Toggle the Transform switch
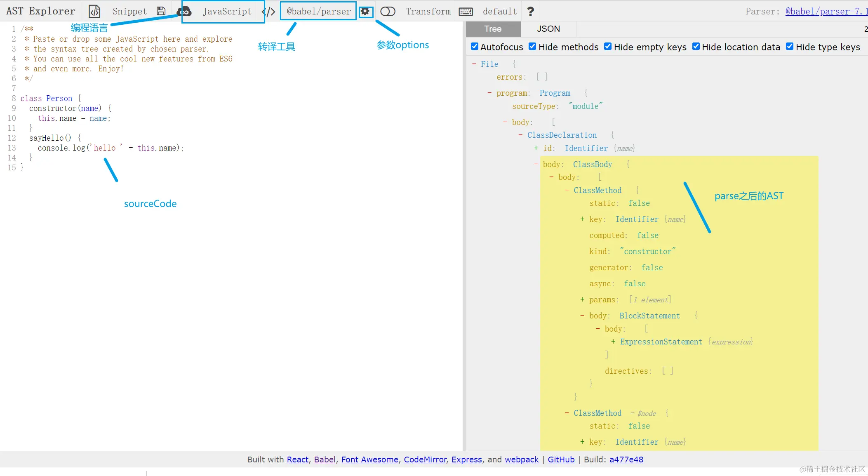The width and height of the screenshot is (868, 476). (388, 12)
